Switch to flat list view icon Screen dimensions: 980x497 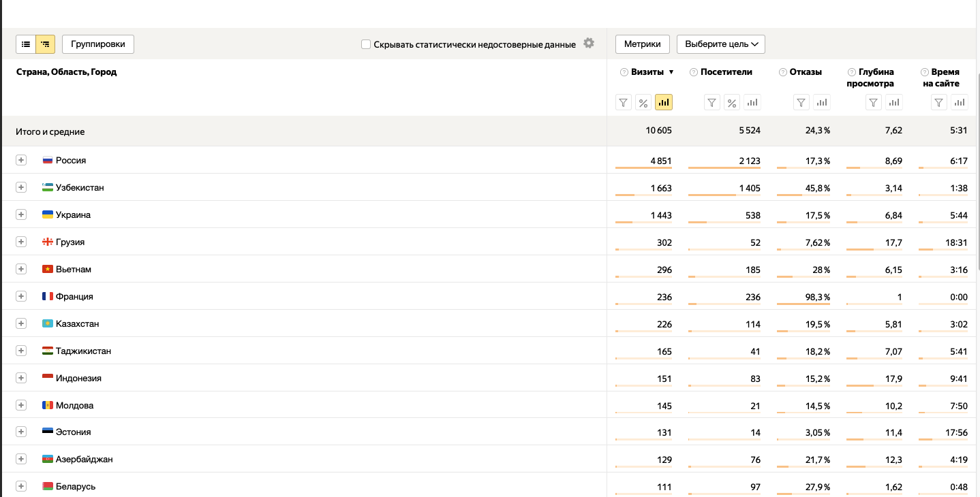(x=26, y=44)
